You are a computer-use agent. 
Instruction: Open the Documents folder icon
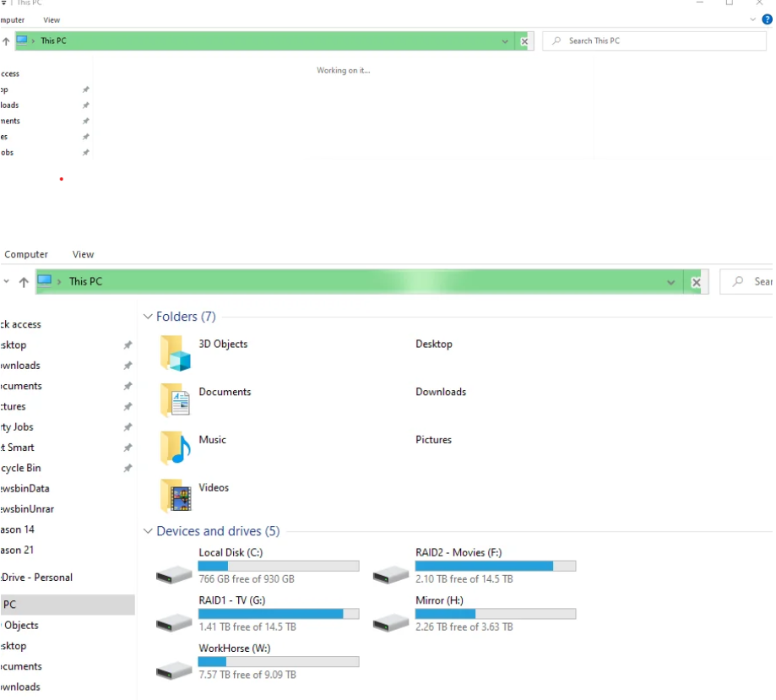(175, 400)
